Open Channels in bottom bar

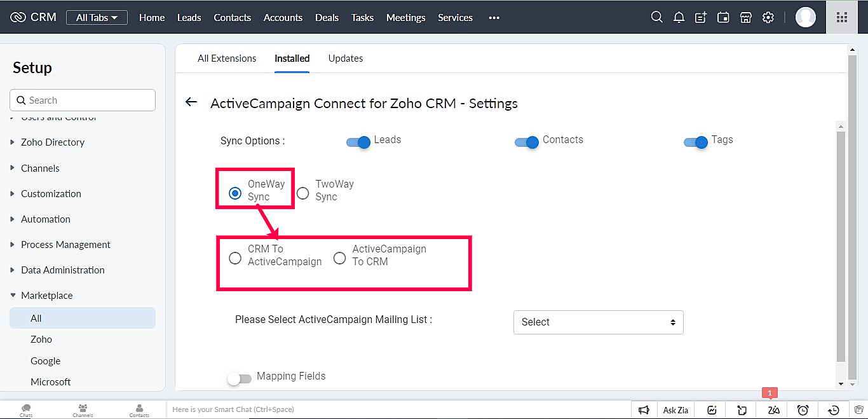coord(83,410)
